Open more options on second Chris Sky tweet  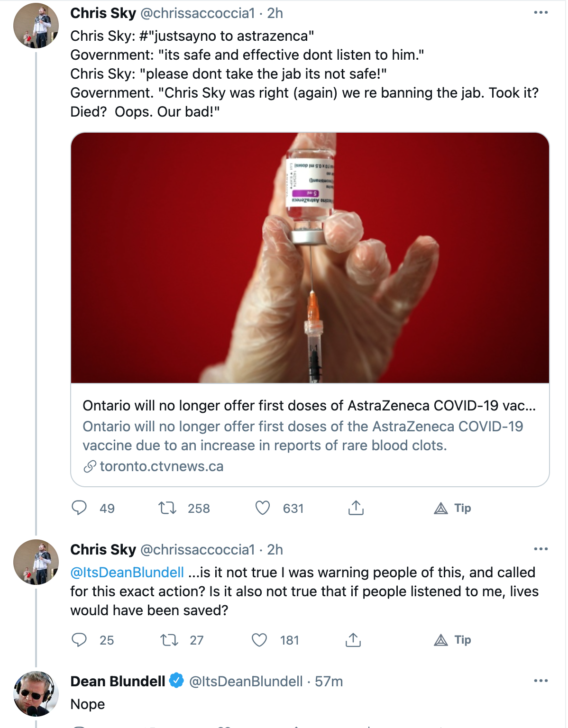[x=541, y=549]
